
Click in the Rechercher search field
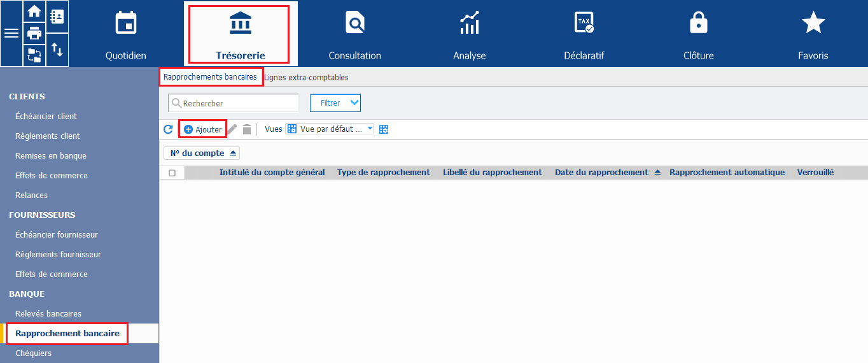pos(233,103)
